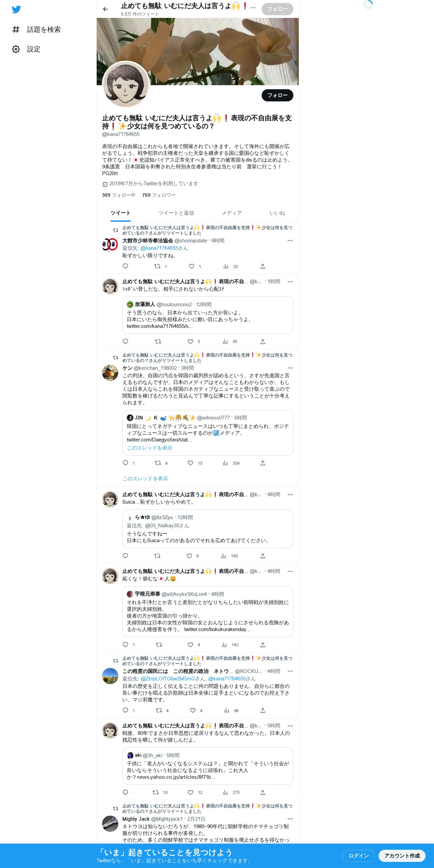This screenshot has height=868, width=434.
Task: Go back using the arrow icon
Action: tap(105, 9)
